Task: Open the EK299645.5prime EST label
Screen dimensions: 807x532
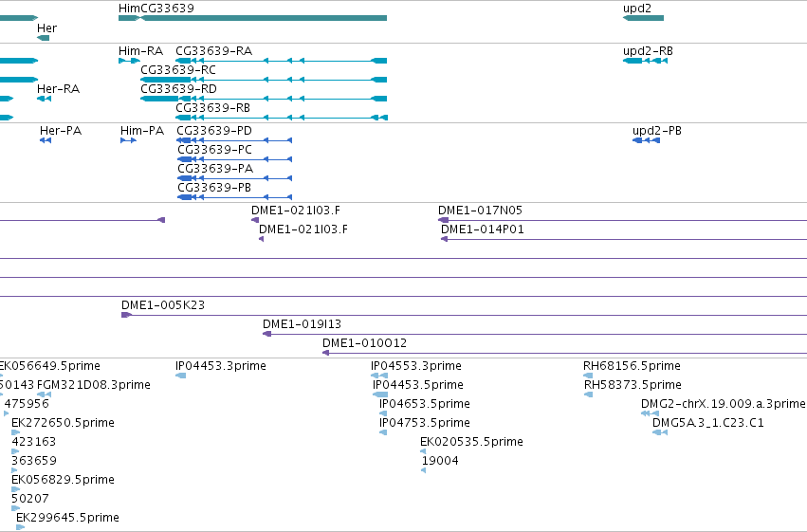Action: coord(67,518)
